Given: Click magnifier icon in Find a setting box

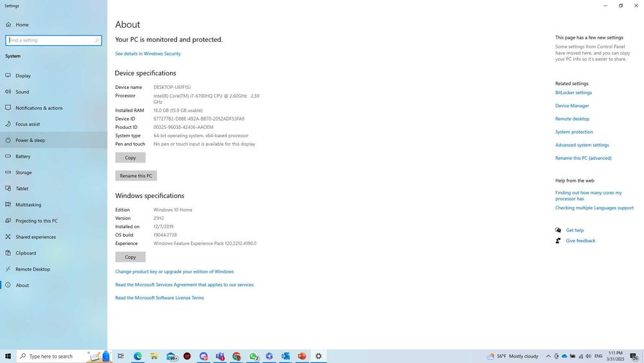Looking at the screenshot, I should (x=97, y=40).
